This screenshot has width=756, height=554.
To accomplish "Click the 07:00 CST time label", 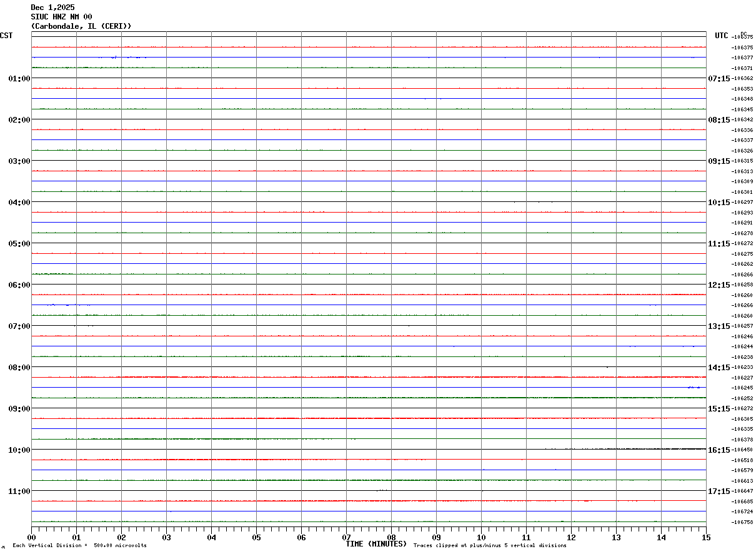I will point(19,326).
